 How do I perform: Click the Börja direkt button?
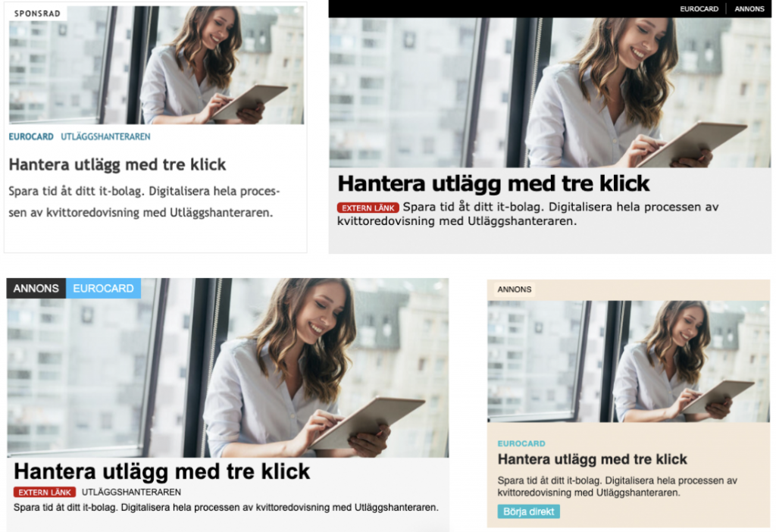(528, 512)
